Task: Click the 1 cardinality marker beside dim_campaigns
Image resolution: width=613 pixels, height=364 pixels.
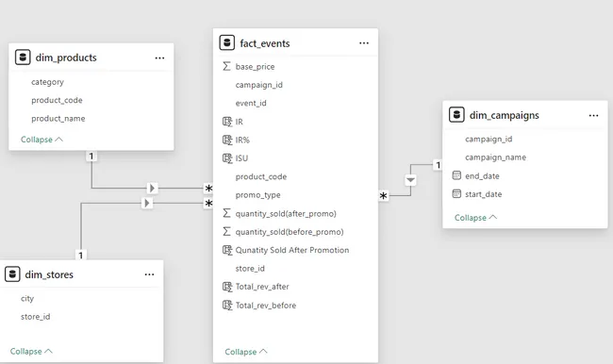Action: pyautogui.click(x=438, y=165)
